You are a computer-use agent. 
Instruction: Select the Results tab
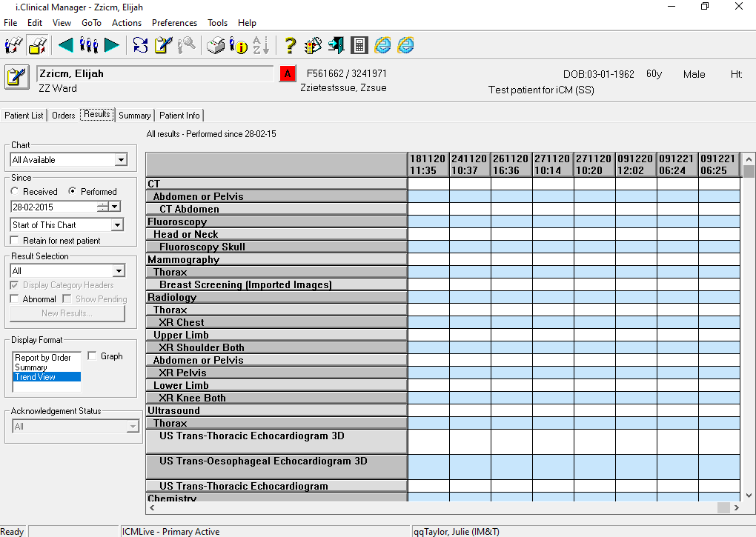coord(97,114)
